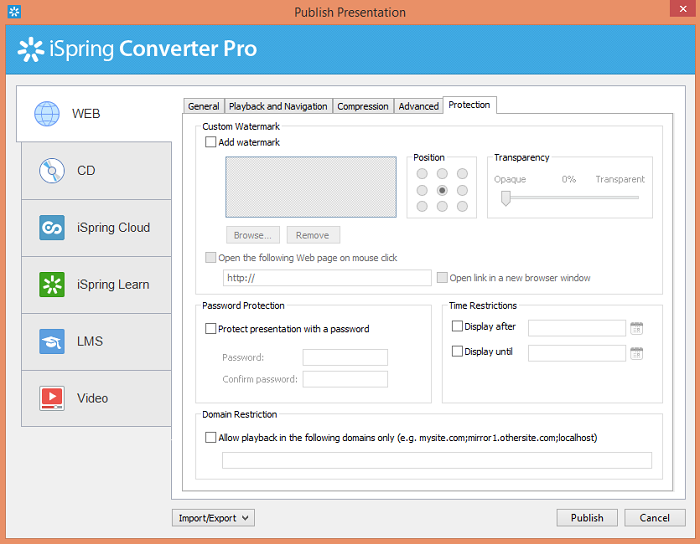700x544 pixels.
Task: Adjust the Transparency slider handle
Action: click(506, 198)
